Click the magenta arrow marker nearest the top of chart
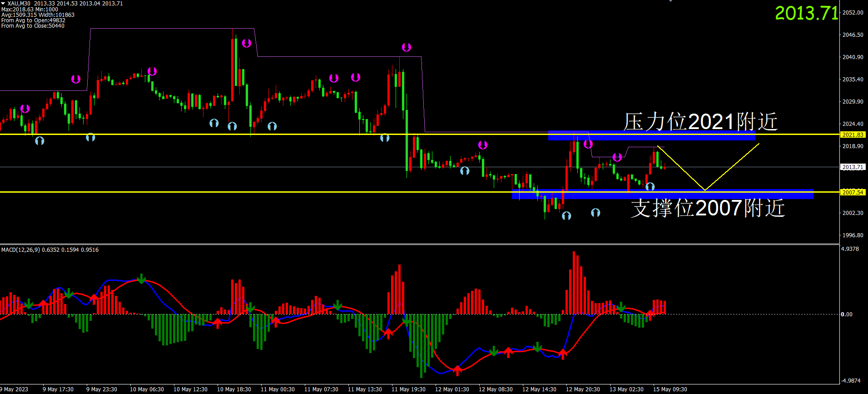868x394 pixels. (x=247, y=43)
